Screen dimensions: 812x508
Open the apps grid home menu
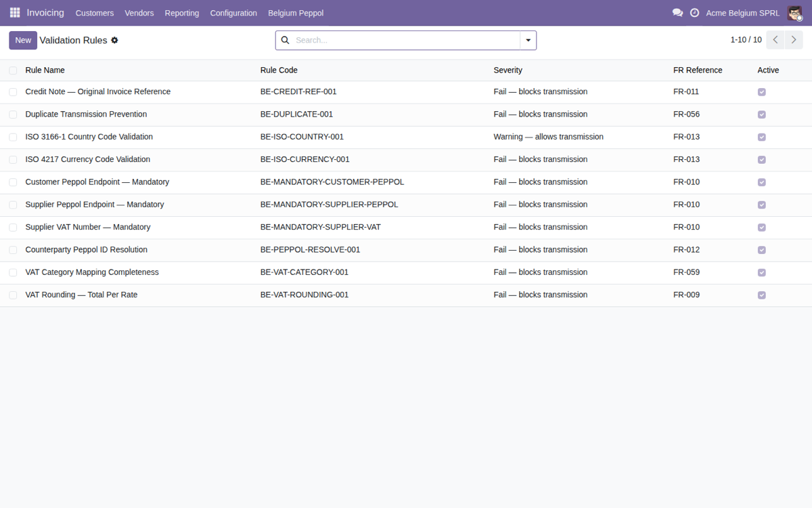click(15, 13)
